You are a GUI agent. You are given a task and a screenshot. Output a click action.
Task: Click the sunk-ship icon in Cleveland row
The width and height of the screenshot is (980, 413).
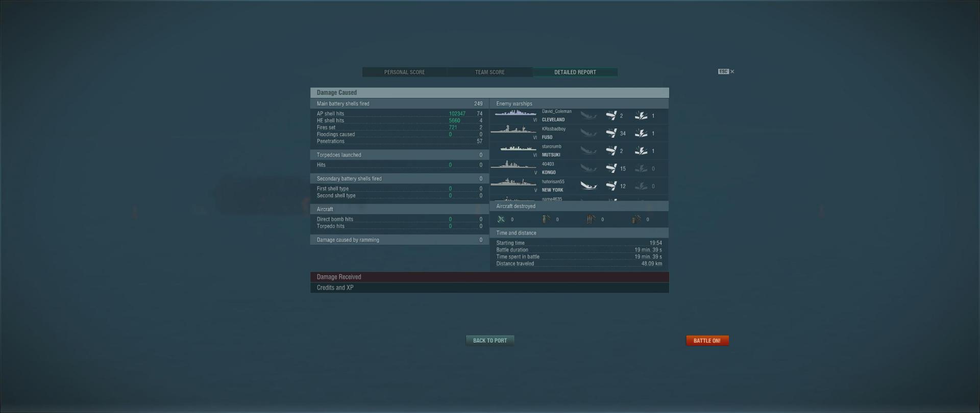click(x=589, y=116)
